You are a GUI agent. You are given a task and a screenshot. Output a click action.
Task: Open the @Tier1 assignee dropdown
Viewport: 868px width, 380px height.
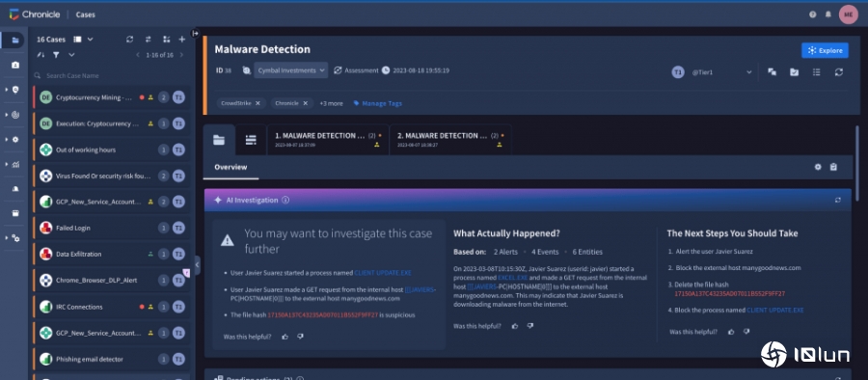[x=721, y=72]
